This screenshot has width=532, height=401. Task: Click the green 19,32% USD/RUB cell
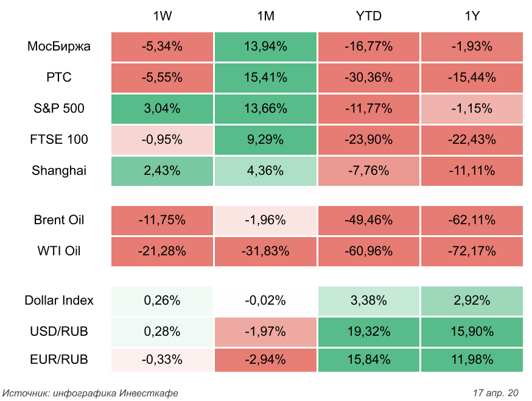[368, 332]
